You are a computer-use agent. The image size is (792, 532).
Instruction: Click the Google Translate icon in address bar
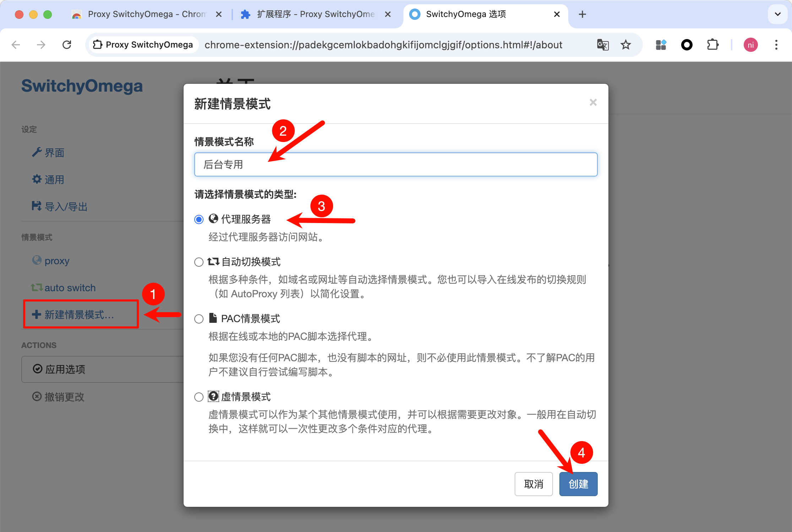tap(603, 45)
